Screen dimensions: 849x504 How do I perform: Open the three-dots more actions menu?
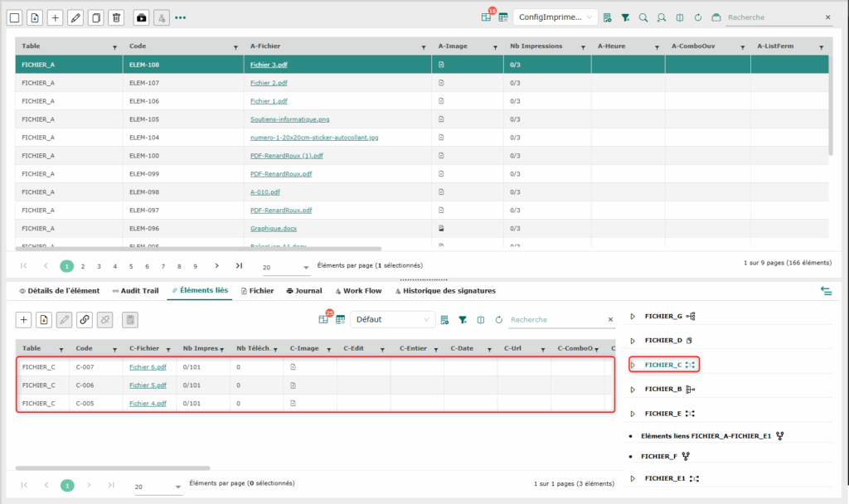180,17
